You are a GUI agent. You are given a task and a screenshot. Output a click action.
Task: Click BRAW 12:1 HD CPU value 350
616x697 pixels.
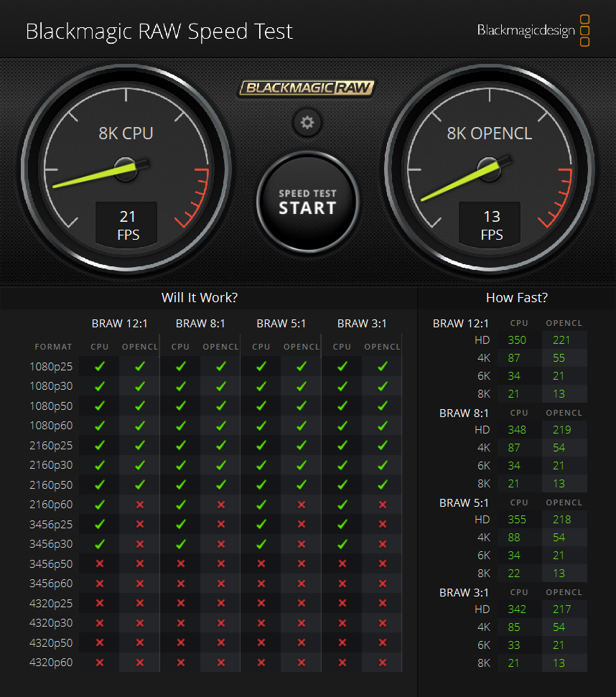(517, 340)
